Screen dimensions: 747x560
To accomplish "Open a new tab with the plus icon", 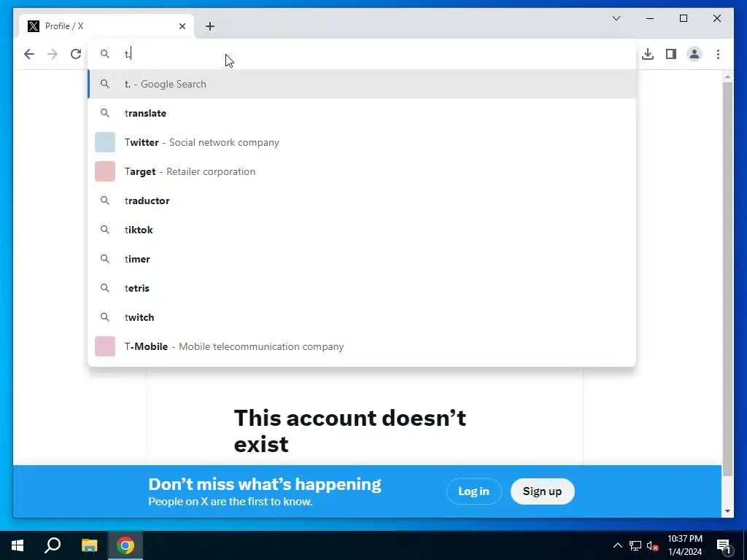I will pos(210,26).
